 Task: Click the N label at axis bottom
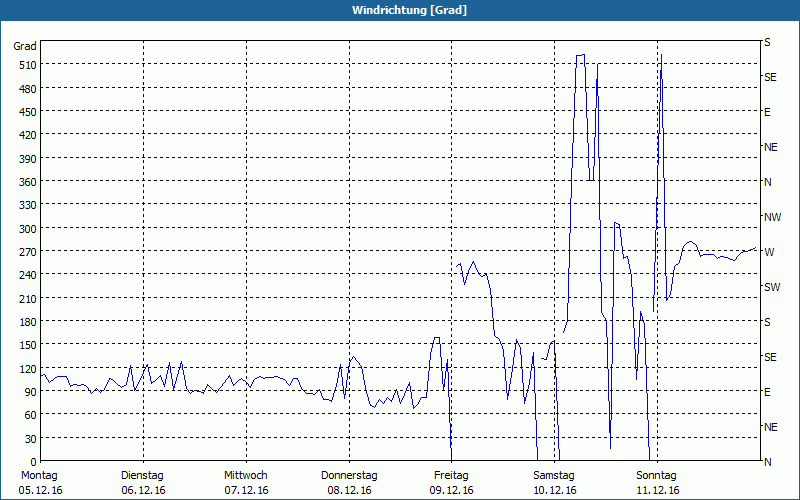(x=768, y=462)
